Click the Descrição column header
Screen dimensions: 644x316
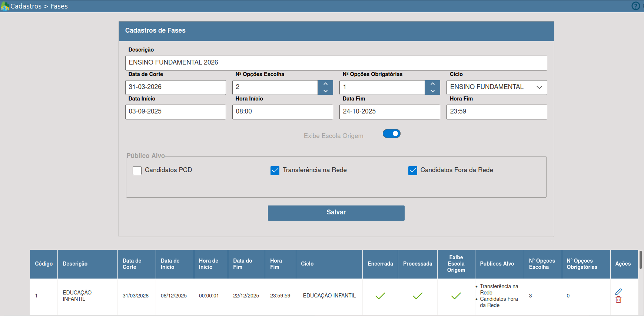(x=75, y=264)
